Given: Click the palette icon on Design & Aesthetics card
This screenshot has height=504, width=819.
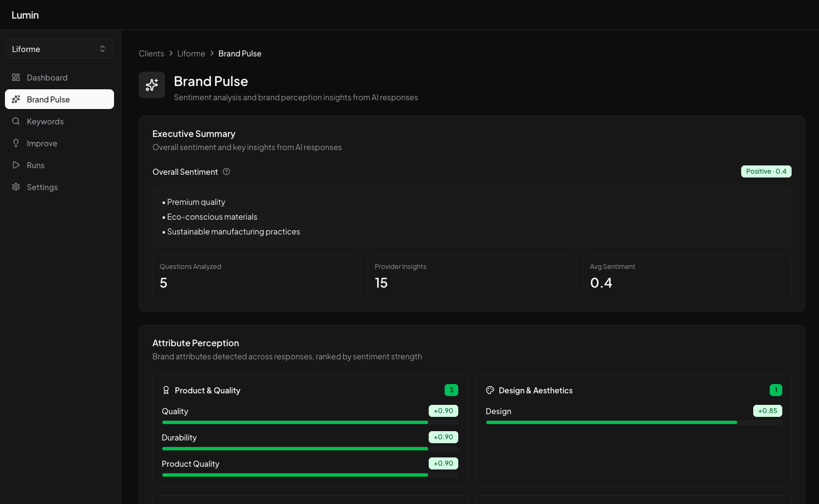Looking at the screenshot, I should [490, 390].
